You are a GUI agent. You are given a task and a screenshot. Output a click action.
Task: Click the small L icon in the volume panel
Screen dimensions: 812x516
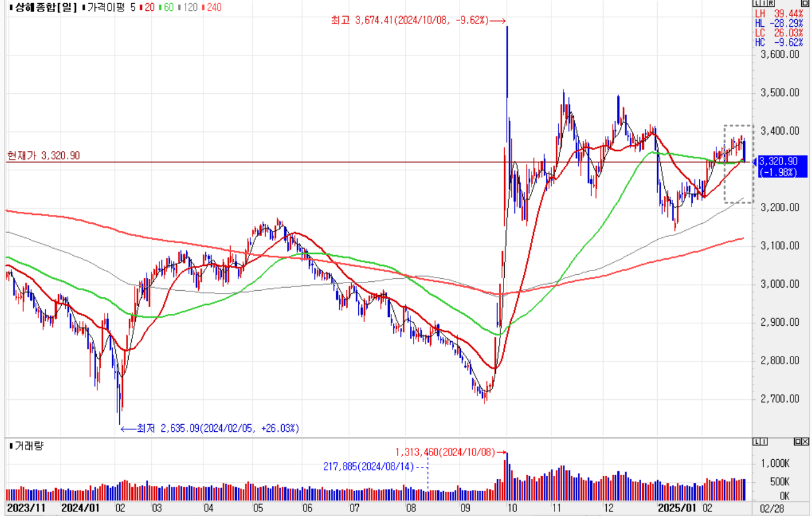pyautogui.click(x=757, y=441)
